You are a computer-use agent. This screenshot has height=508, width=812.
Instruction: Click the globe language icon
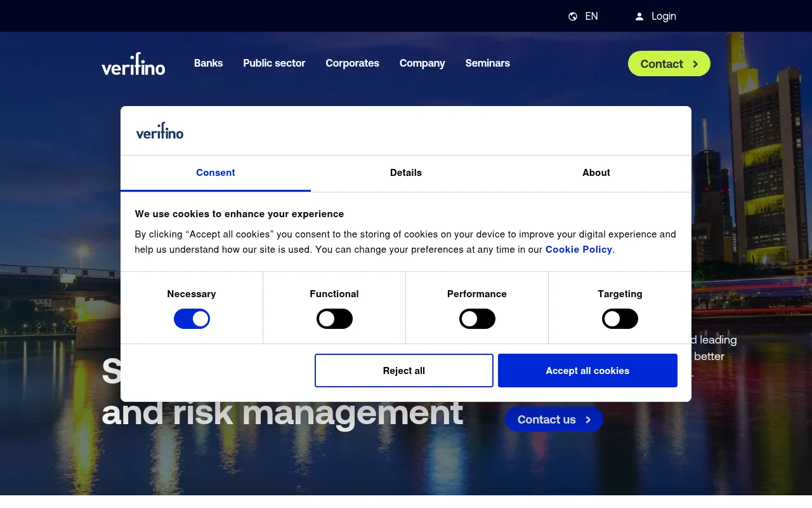coord(573,17)
